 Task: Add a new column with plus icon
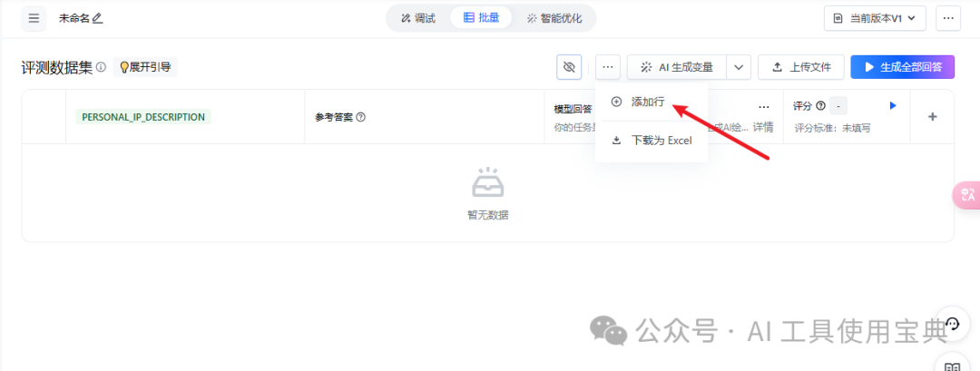933,116
